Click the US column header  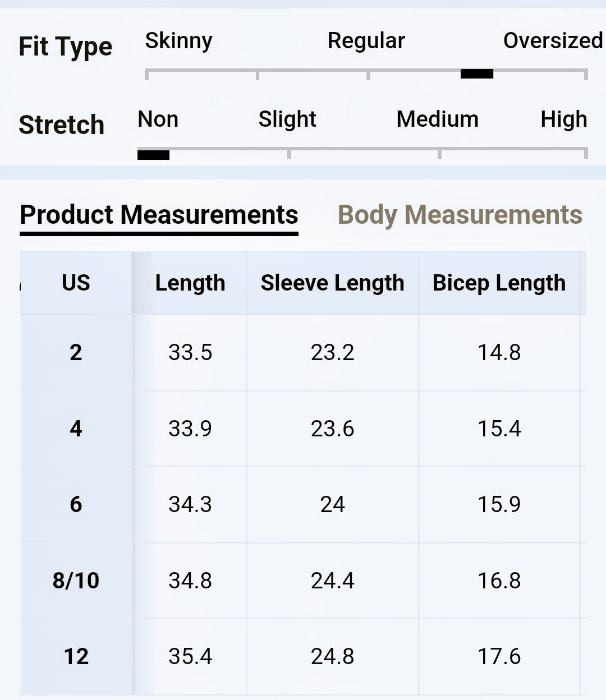pos(76,283)
